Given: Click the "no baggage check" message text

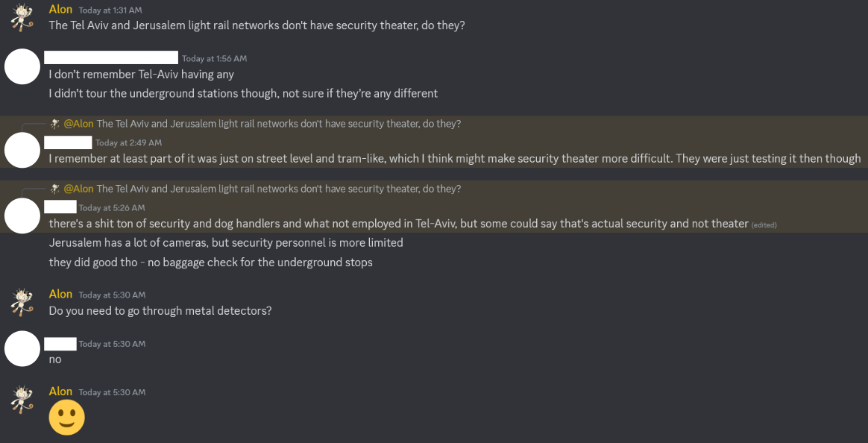Looking at the screenshot, I should [x=210, y=263].
